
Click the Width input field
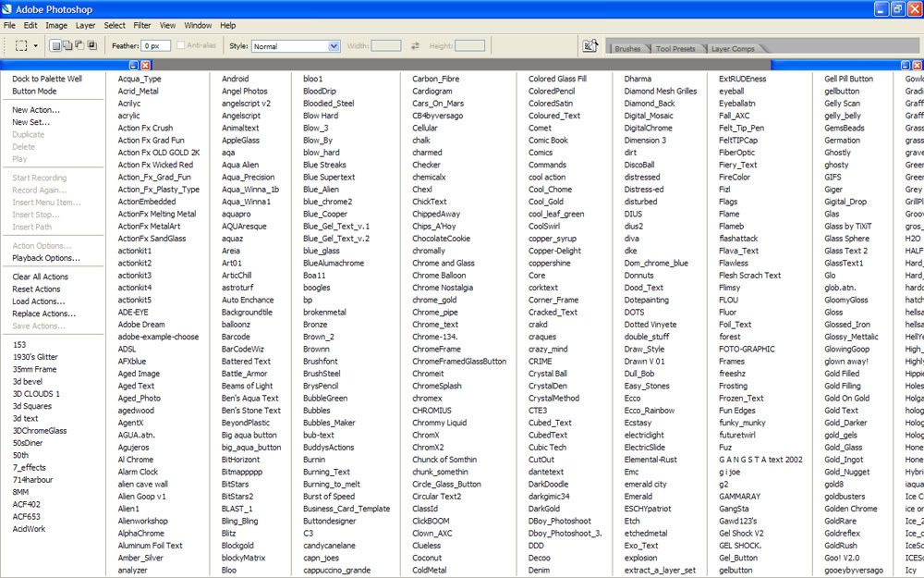pos(386,46)
